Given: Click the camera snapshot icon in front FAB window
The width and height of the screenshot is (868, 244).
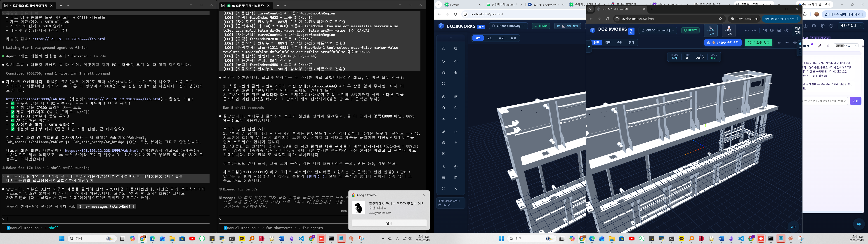Looking at the screenshot, I should tap(764, 30).
